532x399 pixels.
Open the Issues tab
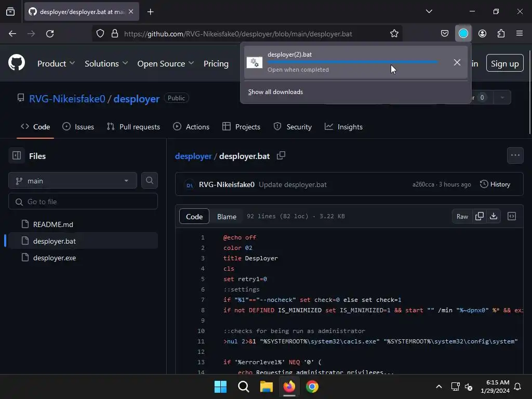tap(78, 127)
